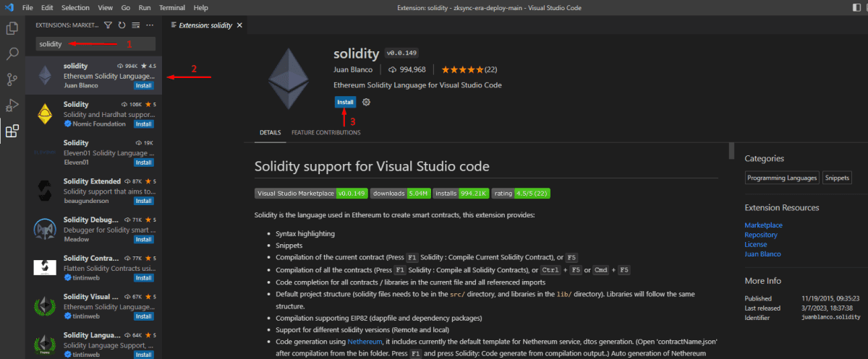This screenshot has width=868, height=359.
Task: Click the extensions search box containing solidity
Action: [x=95, y=44]
